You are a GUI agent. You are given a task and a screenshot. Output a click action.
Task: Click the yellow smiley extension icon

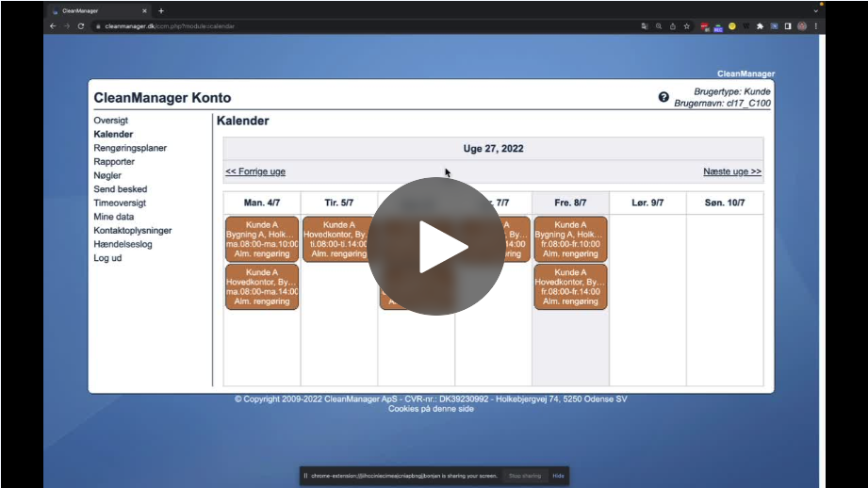[732, 26]
